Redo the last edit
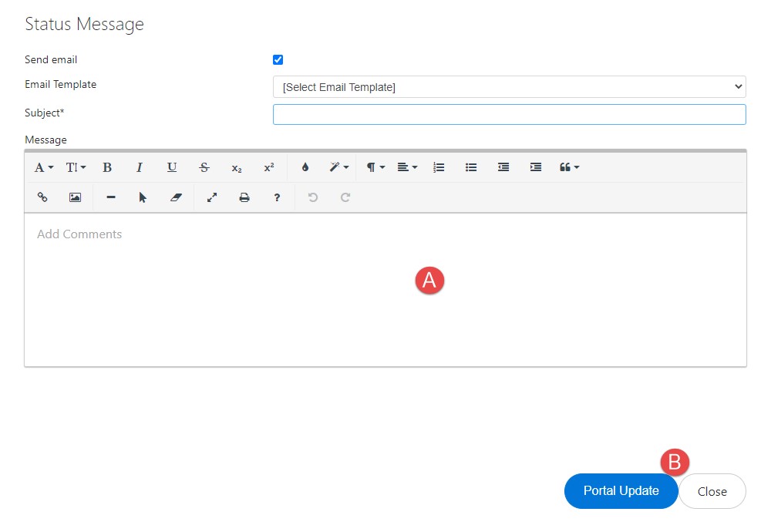This screenshot has height=532, width=771. coord(345,197)
